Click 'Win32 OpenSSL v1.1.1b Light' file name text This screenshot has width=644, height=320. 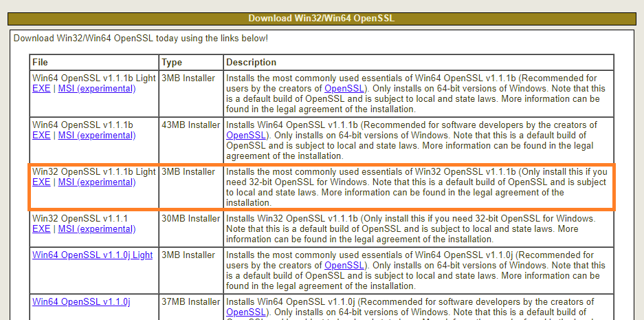[x=94, y=171]
